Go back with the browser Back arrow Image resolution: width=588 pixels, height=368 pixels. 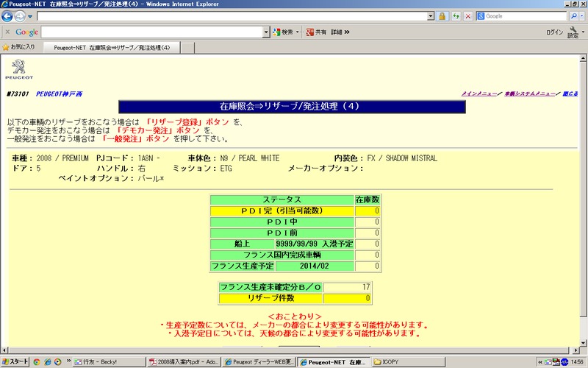point(7,16)
